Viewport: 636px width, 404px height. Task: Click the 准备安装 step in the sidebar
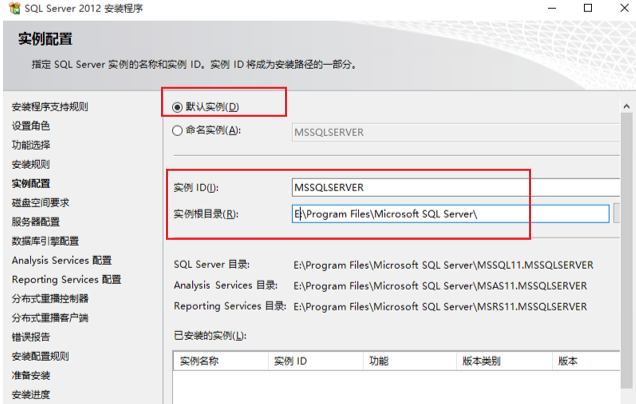(x=31, y=375)
